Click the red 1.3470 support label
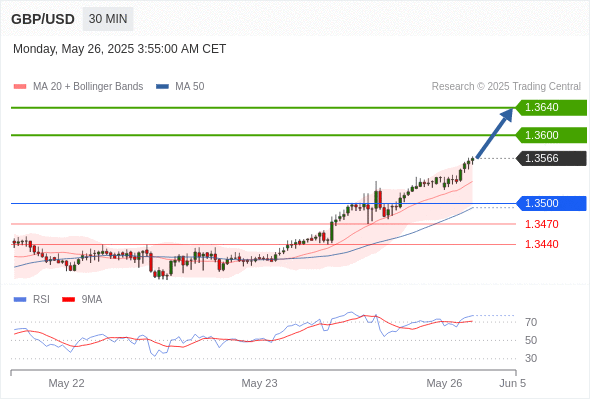This screenshot has height=400, width=590. click(x=542, y=224)
